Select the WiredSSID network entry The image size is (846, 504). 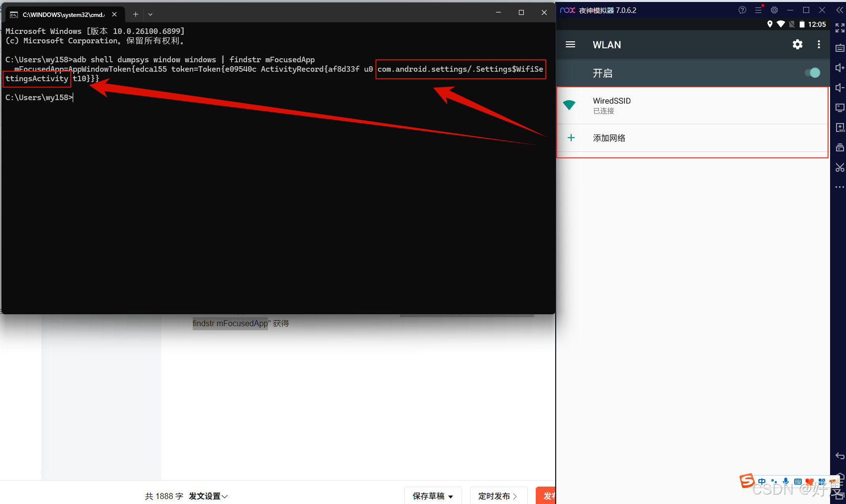(x=692, y=105)
